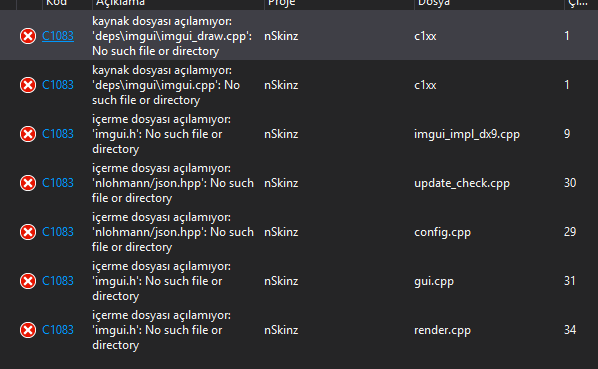
Task: Click error icon in update_check.cpp row
Action: click(x=28, y=183)
